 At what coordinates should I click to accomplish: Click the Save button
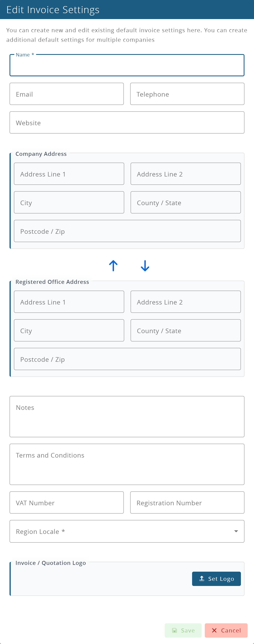[x=183, y=630]
